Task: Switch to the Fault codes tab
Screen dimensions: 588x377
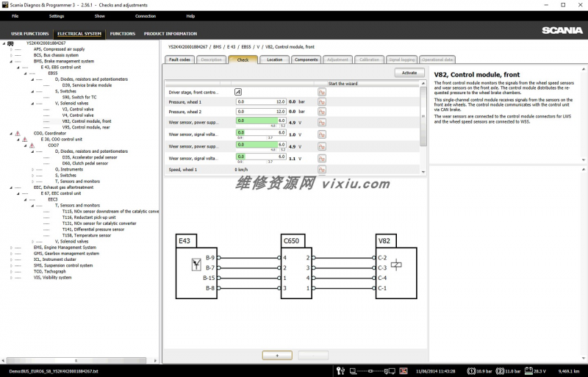Action: tap(179, 60)
